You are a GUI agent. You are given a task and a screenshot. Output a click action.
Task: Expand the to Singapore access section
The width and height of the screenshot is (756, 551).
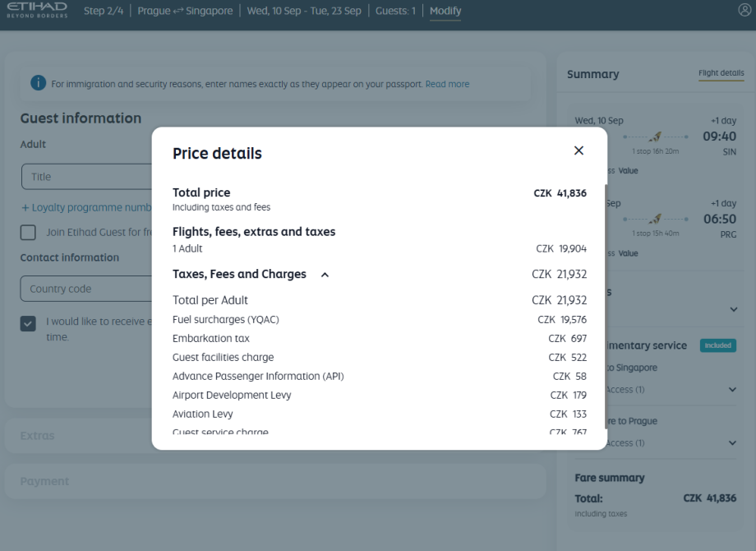732,390
